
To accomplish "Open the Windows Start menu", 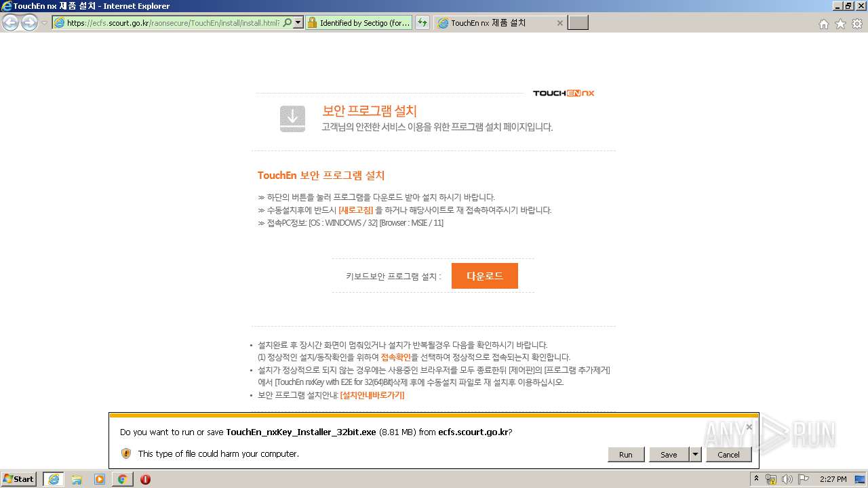I will click(x=19, y=479).
